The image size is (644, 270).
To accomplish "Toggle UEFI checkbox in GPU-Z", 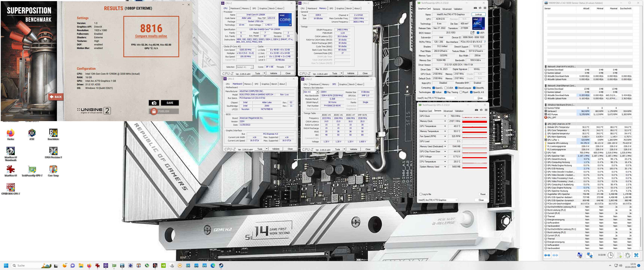I will tap(478, 33).
